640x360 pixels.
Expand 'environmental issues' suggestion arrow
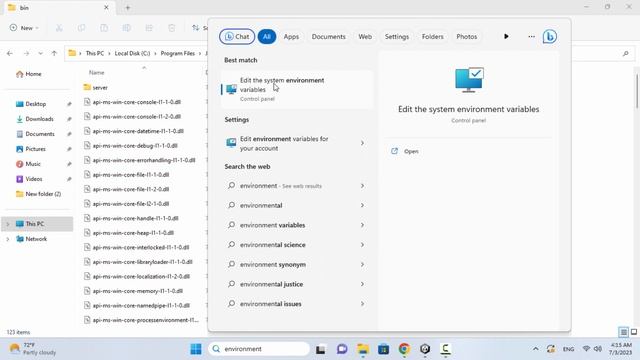point(362,304)
